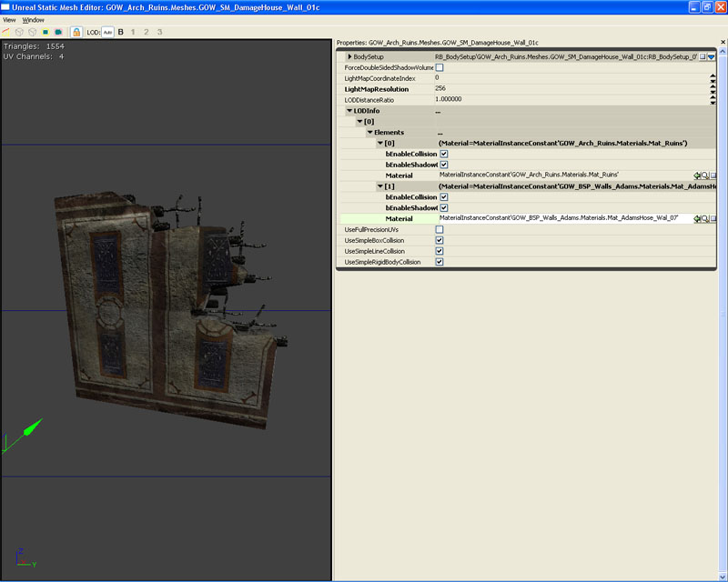Screen dimensions: 728x582
Task: Uncheck UseSimpleLineCollision
Action: 440,251
